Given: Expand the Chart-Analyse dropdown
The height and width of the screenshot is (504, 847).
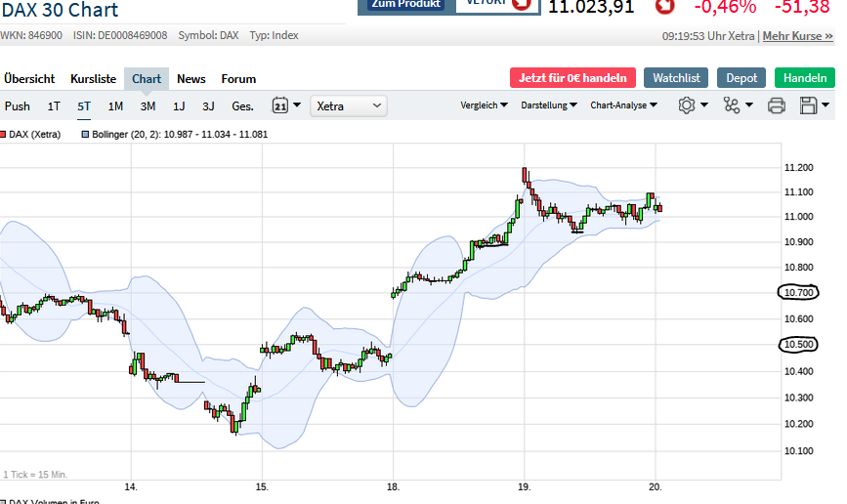Looking at the screenshot, I should coord(623,105).
